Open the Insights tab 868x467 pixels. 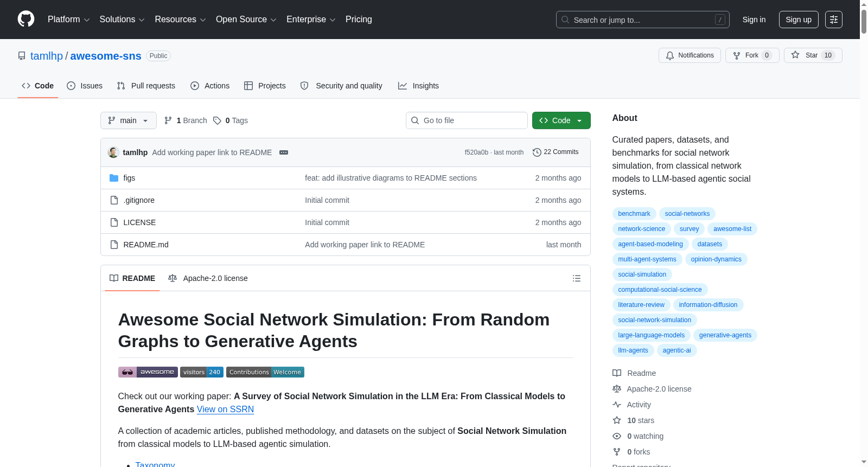pyautogui.click(x=418, y=86)
